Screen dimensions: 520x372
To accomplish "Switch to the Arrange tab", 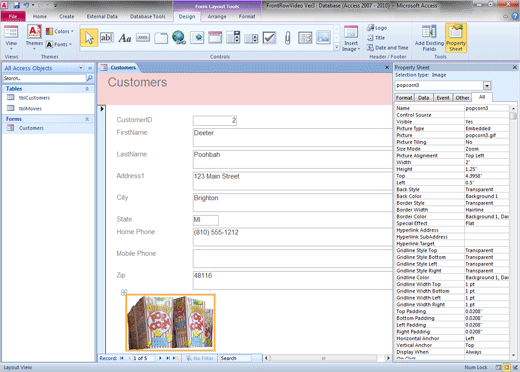I will tap(217, 16).
